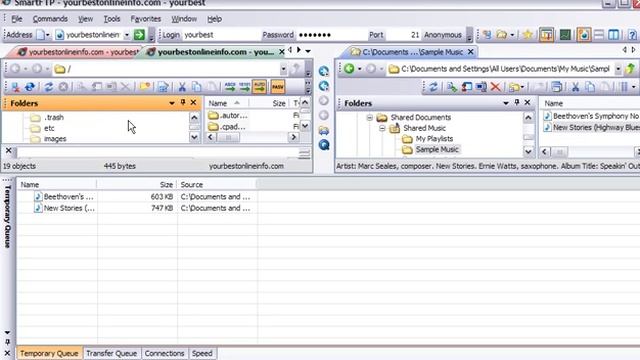Click the Copy icon in the remote toolbar
The width and height of the screenshot is (640, 360).
click(196, 87)
